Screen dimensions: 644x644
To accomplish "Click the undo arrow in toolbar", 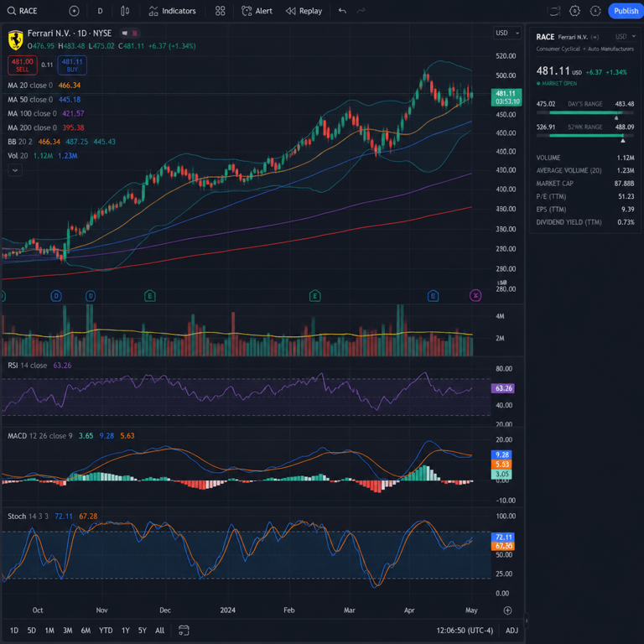I will point(342,11).
